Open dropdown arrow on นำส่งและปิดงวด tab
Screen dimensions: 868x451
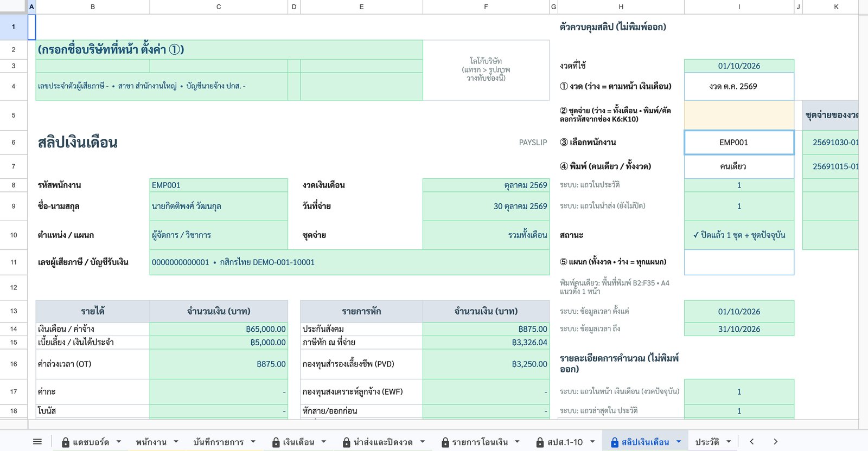pyautogui.click(x=423, y=442)
